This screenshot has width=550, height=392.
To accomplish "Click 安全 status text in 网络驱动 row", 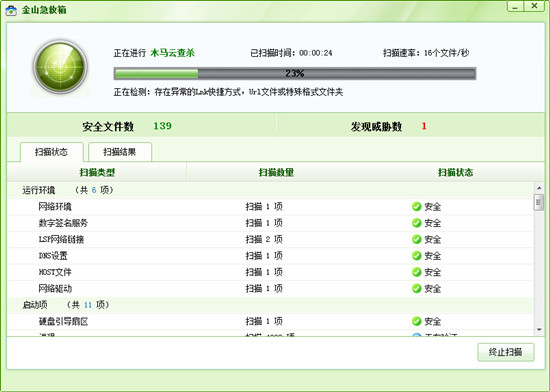I will click(432, 289).
